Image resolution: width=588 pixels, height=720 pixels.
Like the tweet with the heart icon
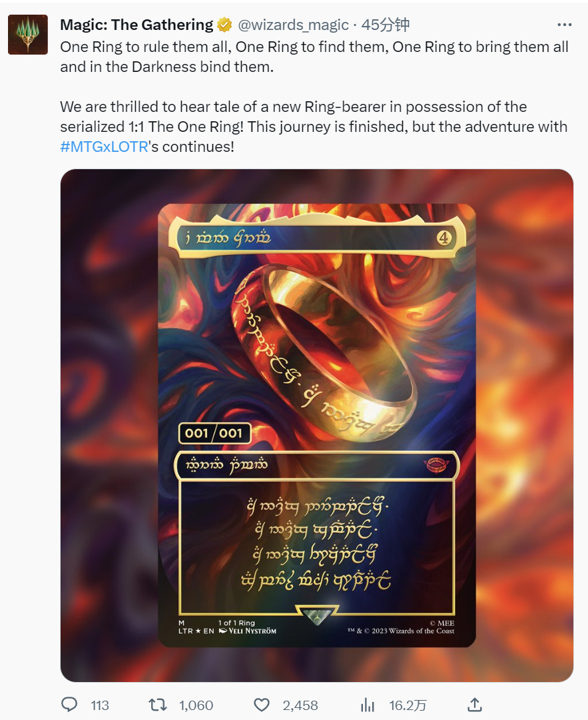click(262, 705)
